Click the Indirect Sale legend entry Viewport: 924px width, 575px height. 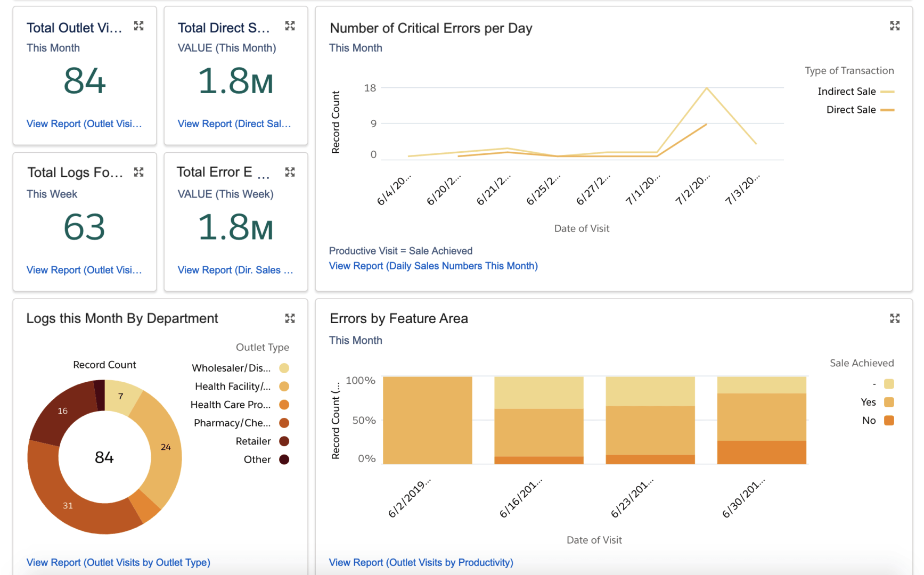point(856,92)
